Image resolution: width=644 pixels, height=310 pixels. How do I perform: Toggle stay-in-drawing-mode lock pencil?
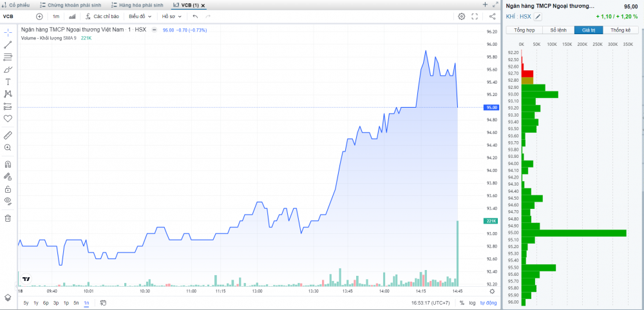[8, 177]
